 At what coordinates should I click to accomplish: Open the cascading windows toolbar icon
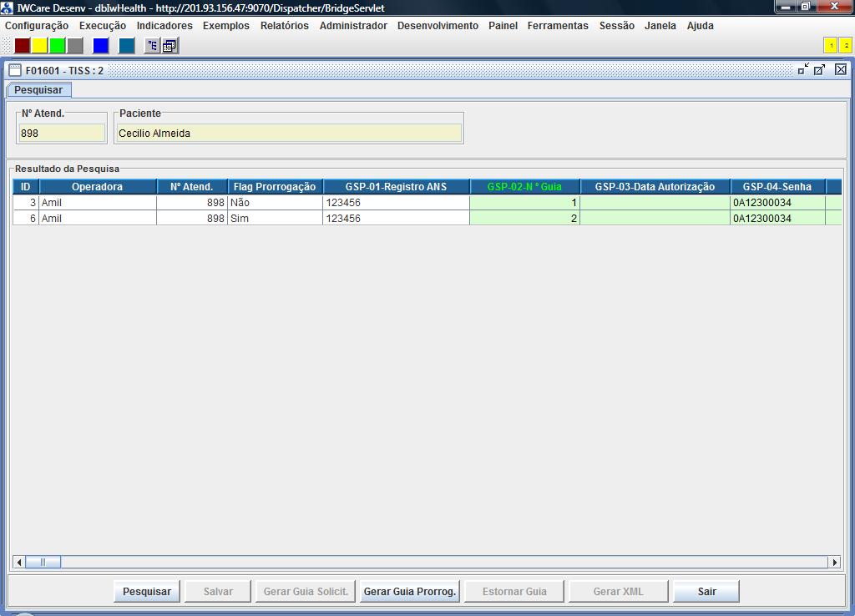coord(170,46)
